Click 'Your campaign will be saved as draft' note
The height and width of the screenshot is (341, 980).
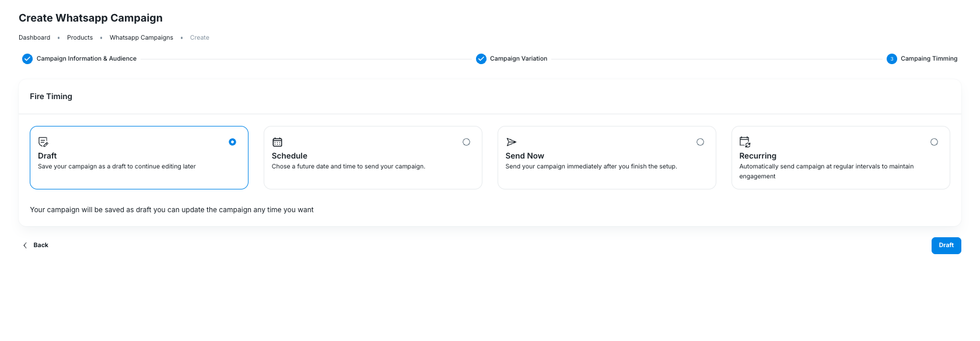(171, 210)
